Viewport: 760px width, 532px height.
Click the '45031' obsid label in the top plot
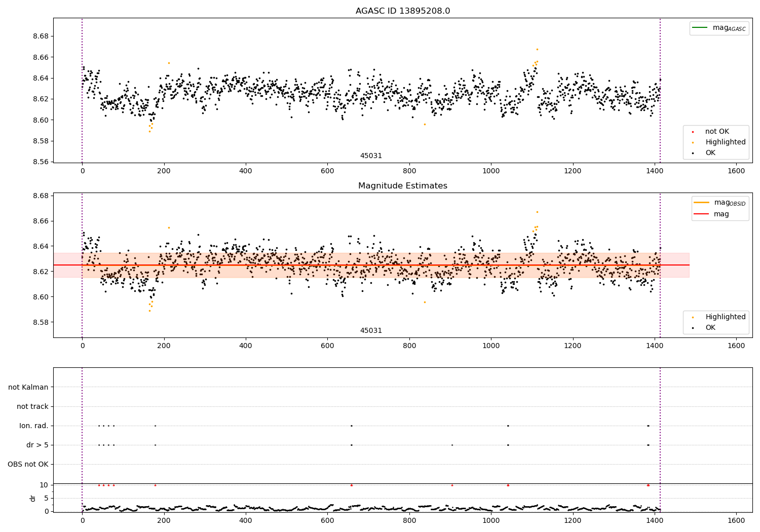point(371,156)
